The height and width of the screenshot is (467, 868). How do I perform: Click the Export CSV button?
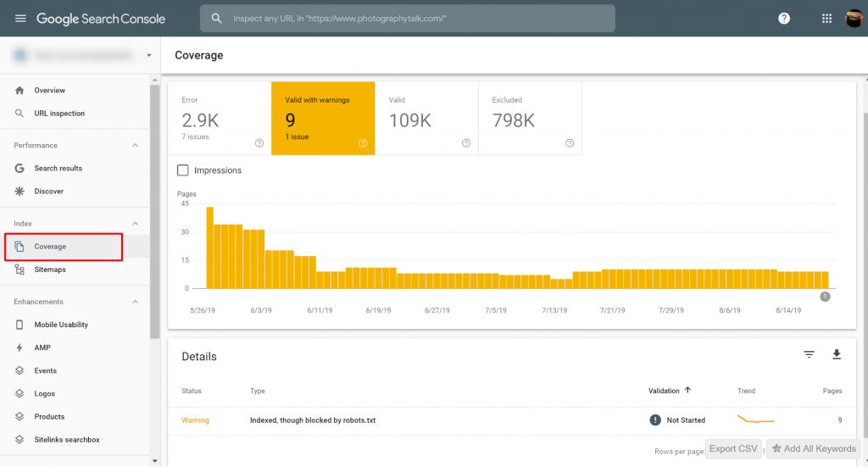point(734,449)
